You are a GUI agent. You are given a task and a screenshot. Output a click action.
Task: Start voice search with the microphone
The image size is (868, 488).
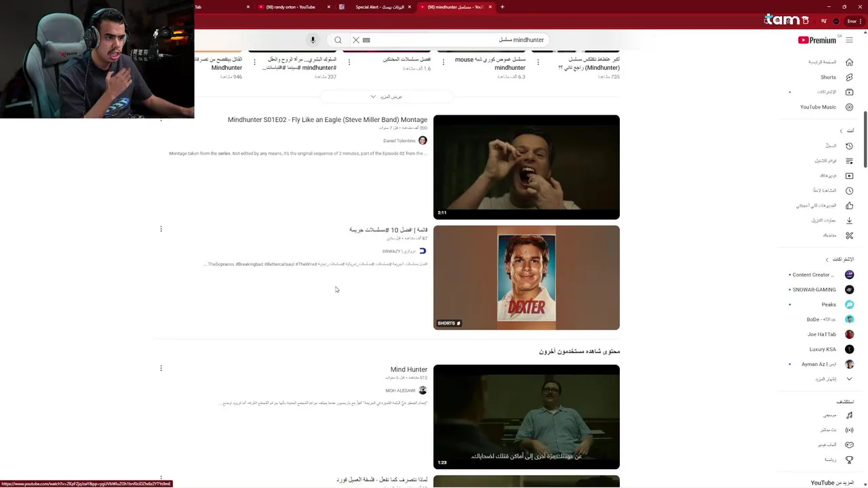coord(313,40)
